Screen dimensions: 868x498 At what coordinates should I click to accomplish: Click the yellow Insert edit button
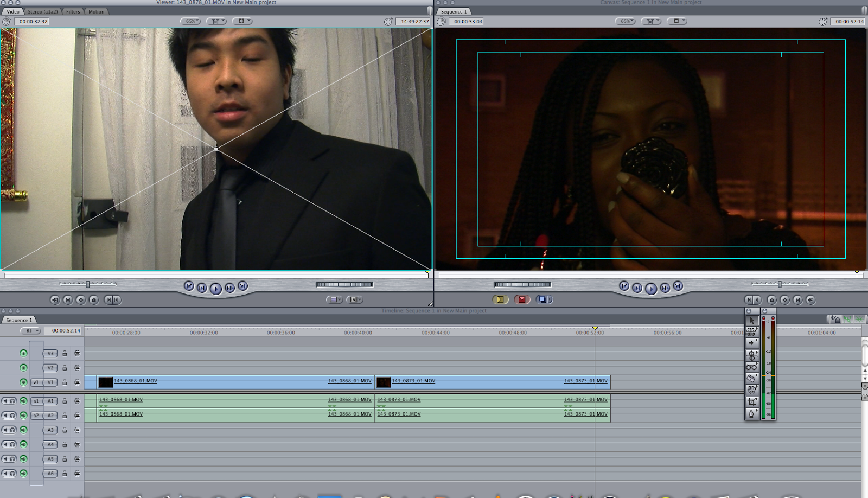[x=501, y=299]
